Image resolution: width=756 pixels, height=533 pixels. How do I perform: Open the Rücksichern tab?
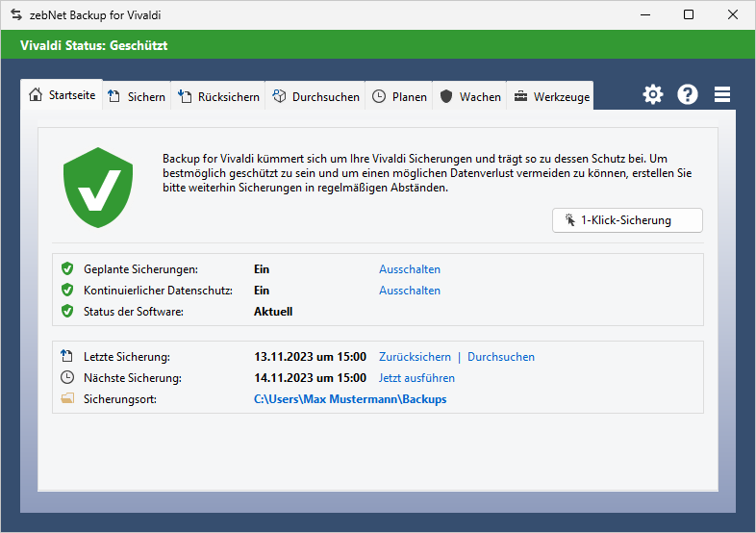(219, 96)
